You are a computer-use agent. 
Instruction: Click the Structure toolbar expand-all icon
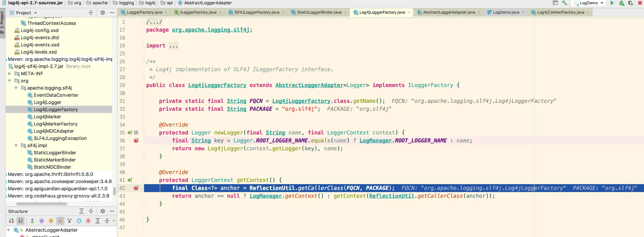tap(98, 221)
